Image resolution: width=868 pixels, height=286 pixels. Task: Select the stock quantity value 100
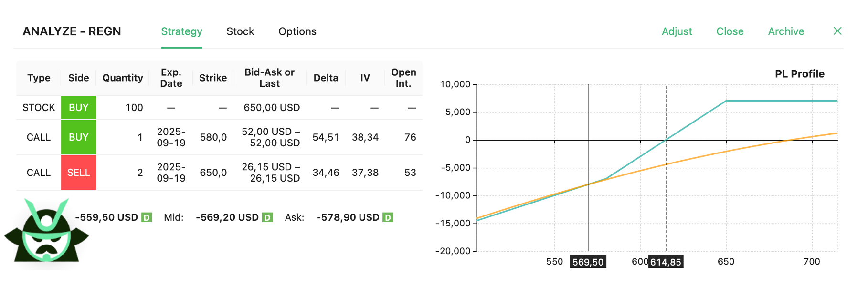134,108
